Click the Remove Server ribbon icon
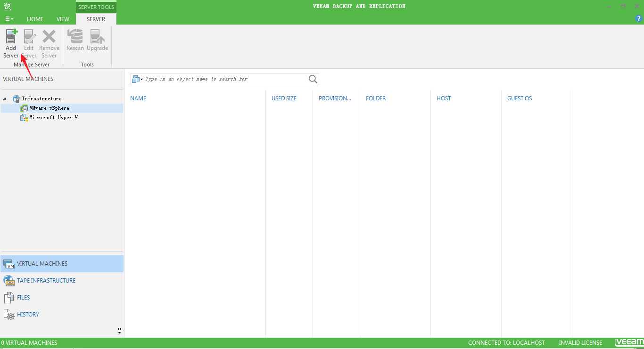Viewport: 644px width, 349px height. point(49,36)
